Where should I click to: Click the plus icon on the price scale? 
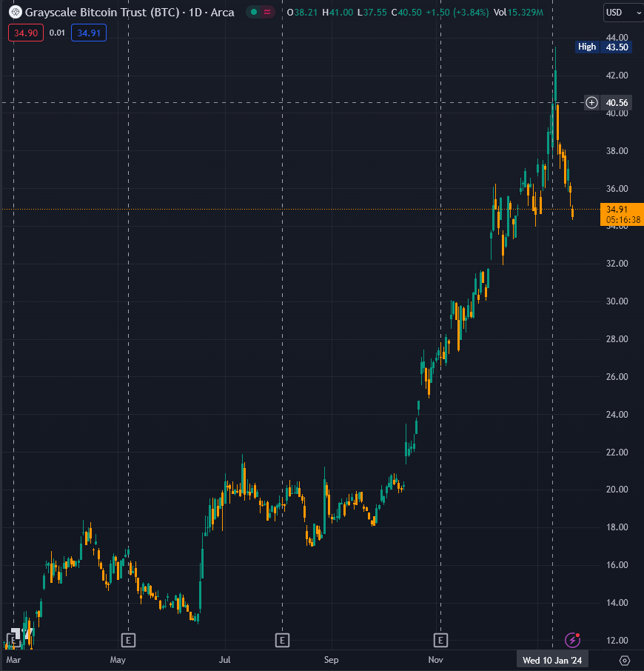(591, 103)
